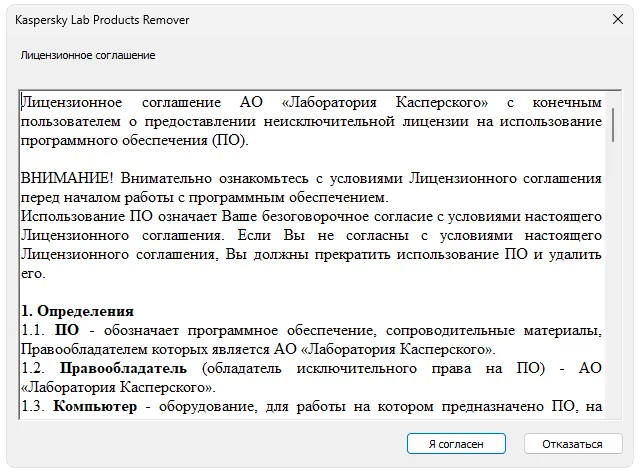
Task: Click the heading '1. Определения'
Action: (x=78, y=311)
